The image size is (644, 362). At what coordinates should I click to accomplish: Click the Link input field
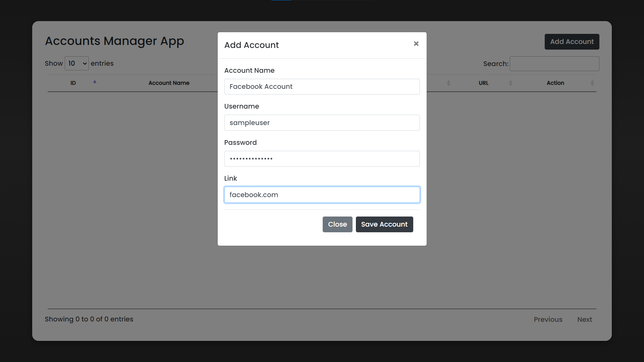click(322, 195)
